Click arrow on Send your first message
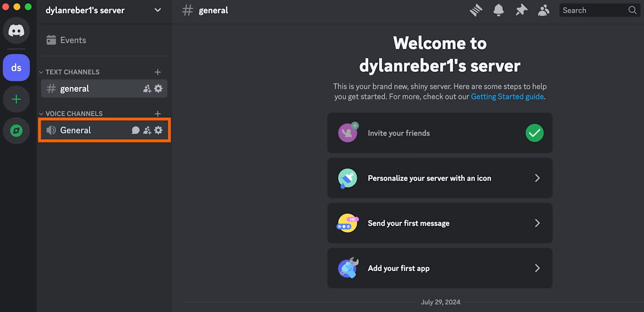 537,223
